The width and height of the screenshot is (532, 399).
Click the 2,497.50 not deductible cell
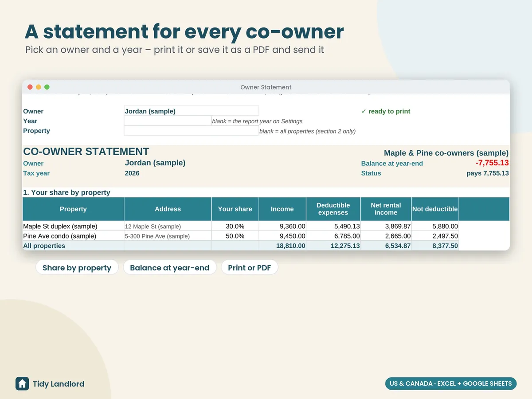click(x=435, y=236)
